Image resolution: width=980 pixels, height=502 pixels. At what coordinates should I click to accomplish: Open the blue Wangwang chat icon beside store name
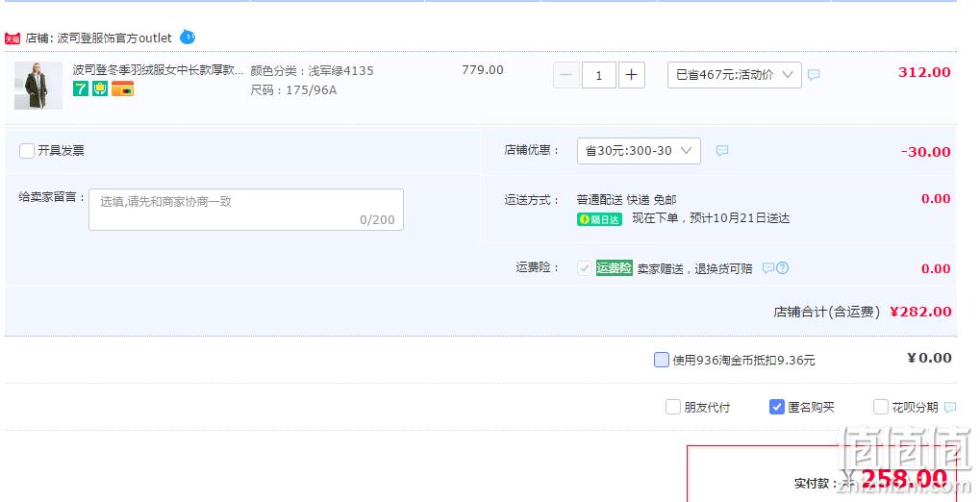tap(188, 38)
